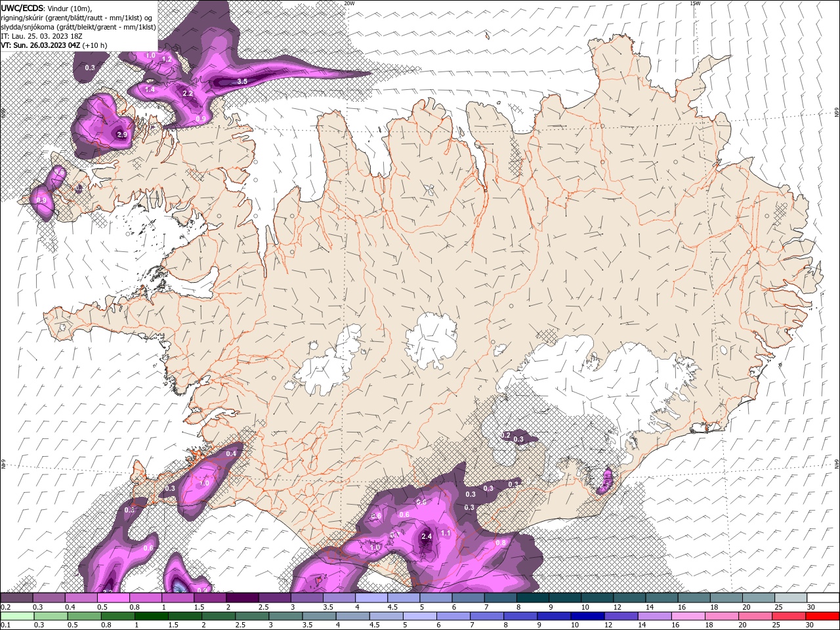Select the dark purple 2–2.5 swatch in upper legend
This screenshot has width=840, height=630.
[242, 598]
